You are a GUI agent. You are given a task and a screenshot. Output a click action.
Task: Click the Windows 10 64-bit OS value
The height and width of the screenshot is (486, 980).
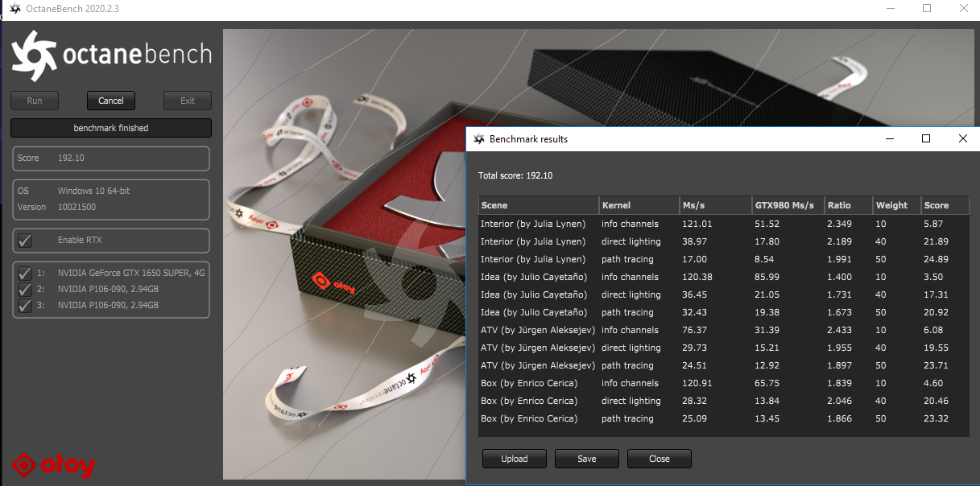tap(94, 192)
